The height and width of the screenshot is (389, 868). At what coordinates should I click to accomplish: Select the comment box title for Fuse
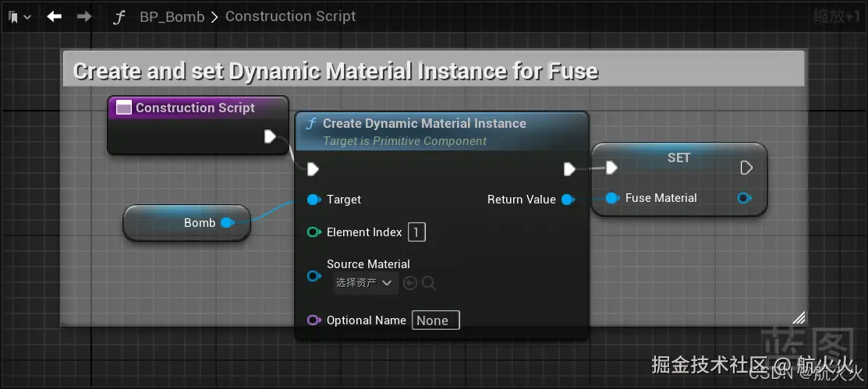(335, 72)
